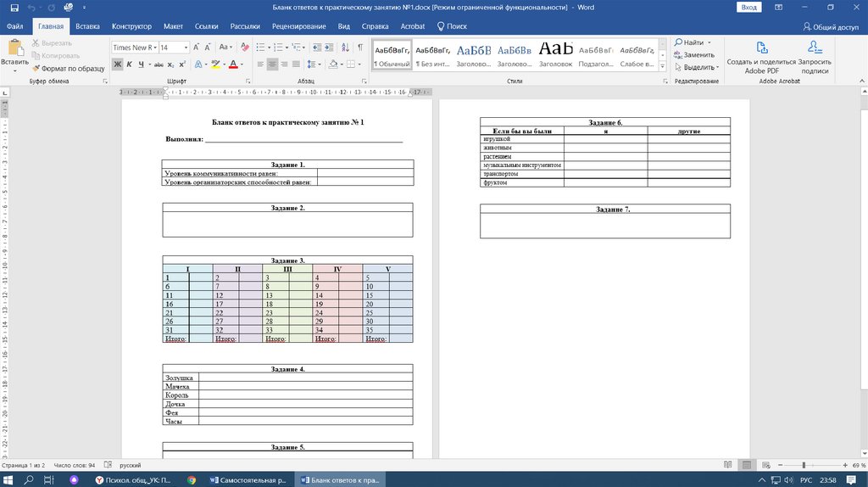Click the Clear Formatting eraser icon
This screenshot has height=487, width=868.
click(246, 48)
